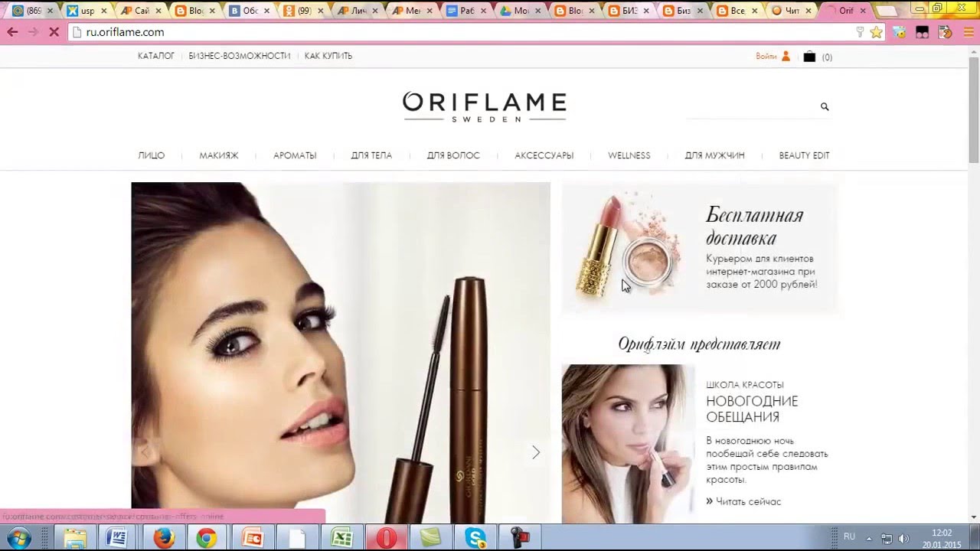Open the АРОМАТЫ category menu
The width and height of the screenshot is (980, 551).
pyautogui.click(x=295, y=155)
